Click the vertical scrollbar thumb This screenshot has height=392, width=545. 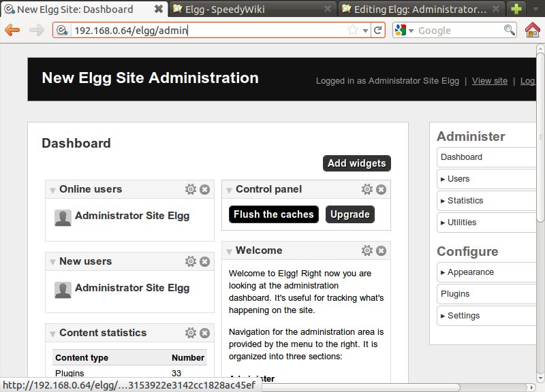point(540,136)
